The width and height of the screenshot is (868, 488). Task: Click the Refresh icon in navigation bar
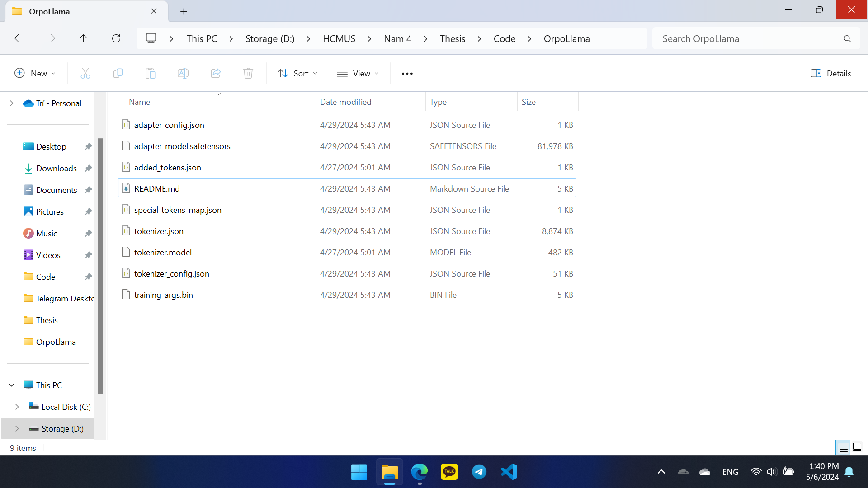[116, 38]
